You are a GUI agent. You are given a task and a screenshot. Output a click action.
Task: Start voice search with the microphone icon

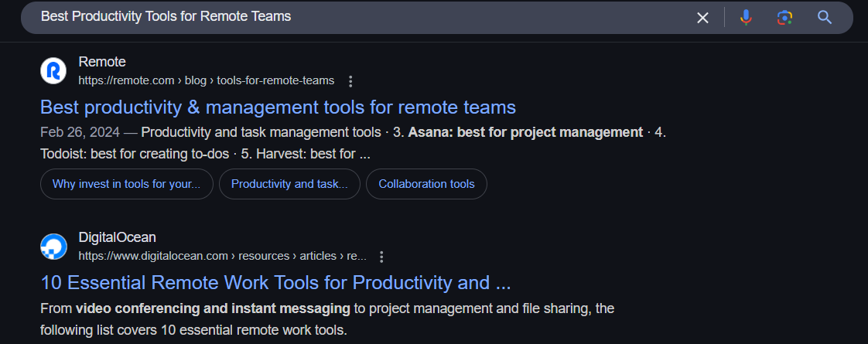746,18
